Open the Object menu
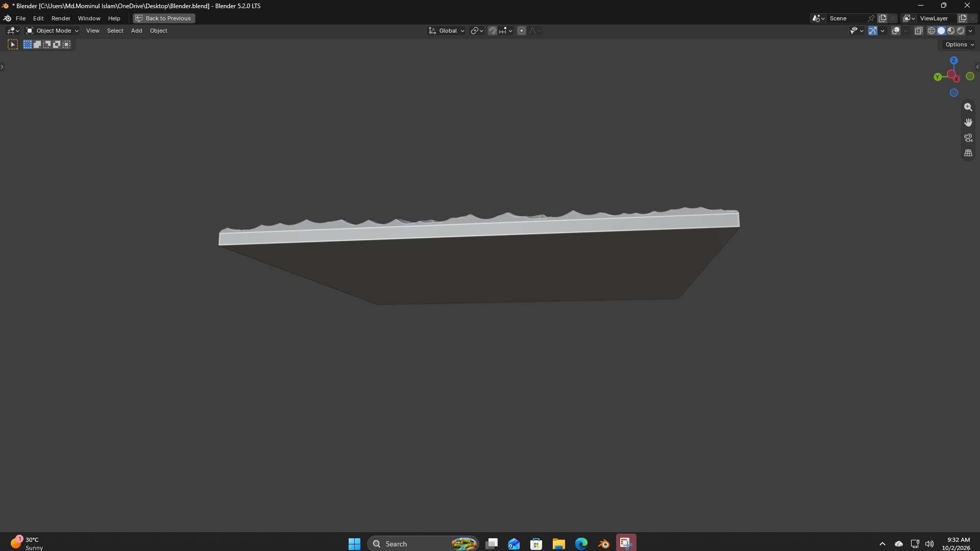 coord(158,31)
